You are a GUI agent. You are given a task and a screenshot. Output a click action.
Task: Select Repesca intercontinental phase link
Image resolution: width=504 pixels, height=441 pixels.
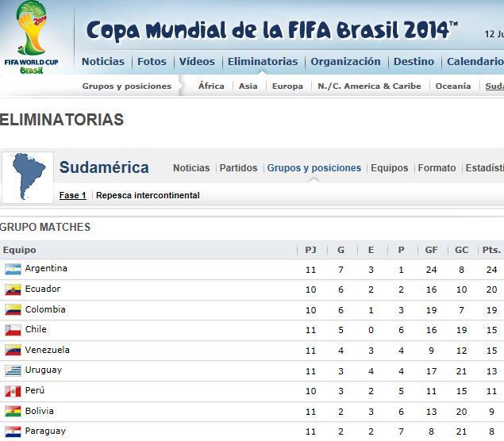[x=148, y=195]
